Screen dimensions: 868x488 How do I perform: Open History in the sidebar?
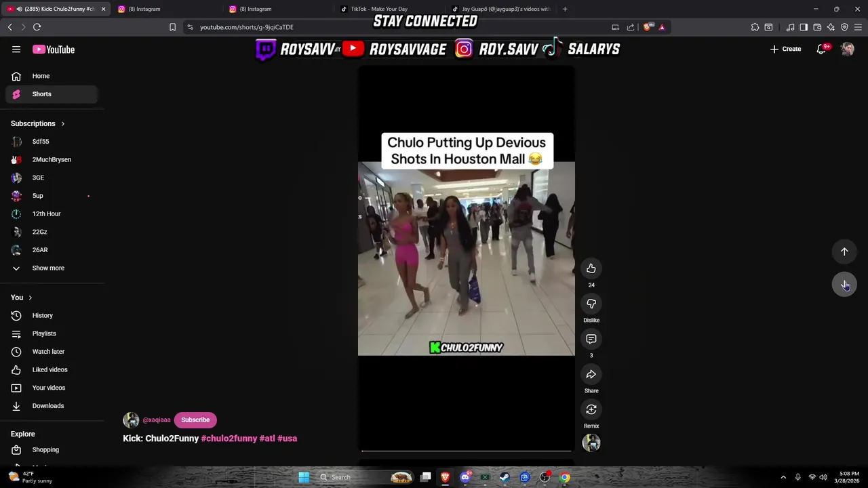pyautogui.click(x=52, y=315)
